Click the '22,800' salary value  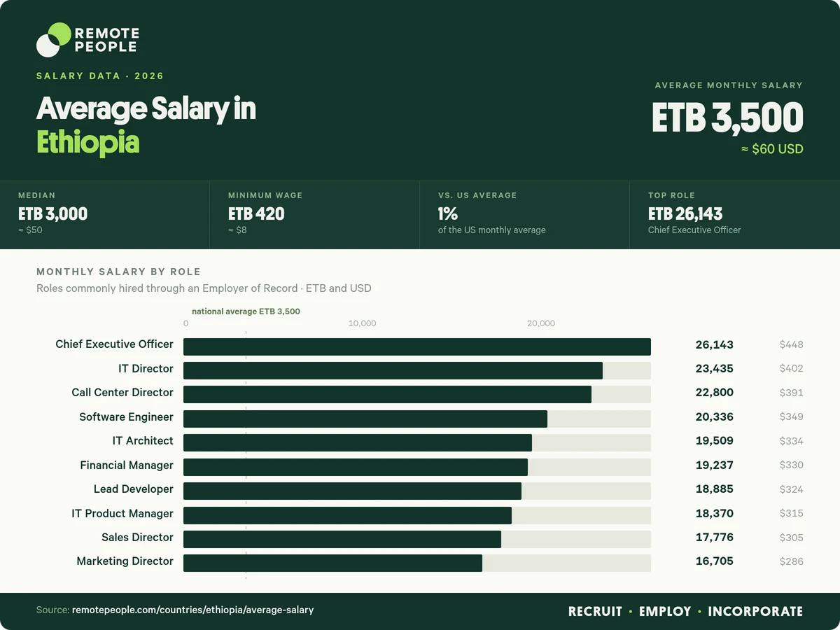pos(715,393)
